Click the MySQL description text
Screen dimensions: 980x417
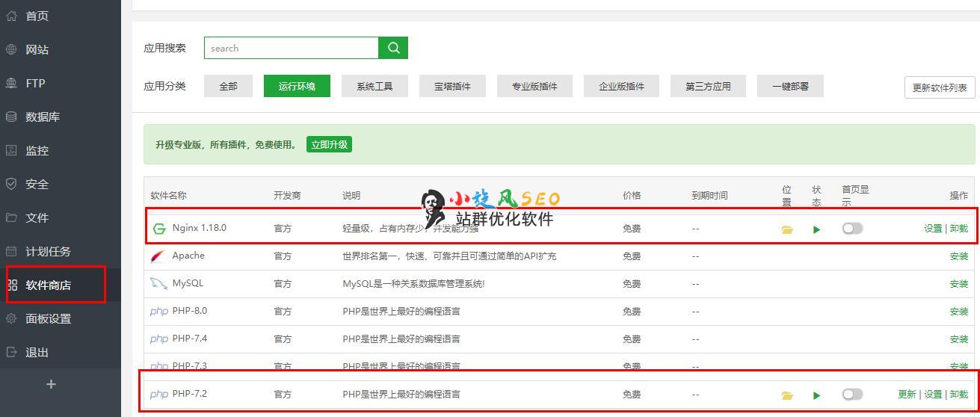413,284
